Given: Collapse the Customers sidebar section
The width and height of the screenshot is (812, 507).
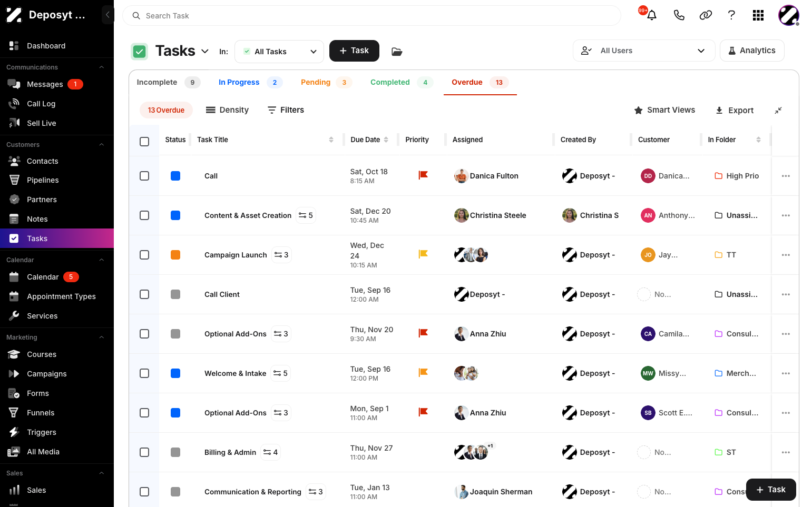Looking at the screenshot, I should pos(102,145).
